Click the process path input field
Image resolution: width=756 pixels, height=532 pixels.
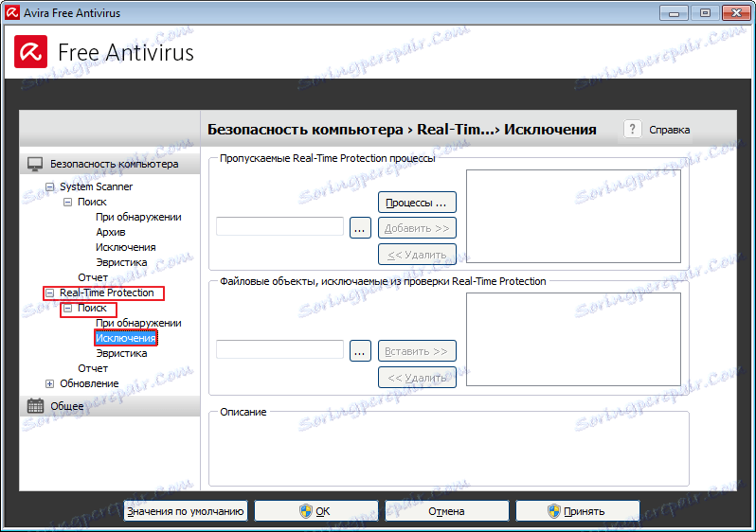coord(279,226)
